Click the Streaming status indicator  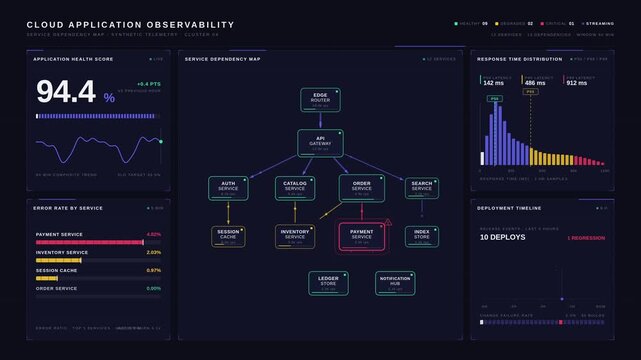[x=598, y=24]
